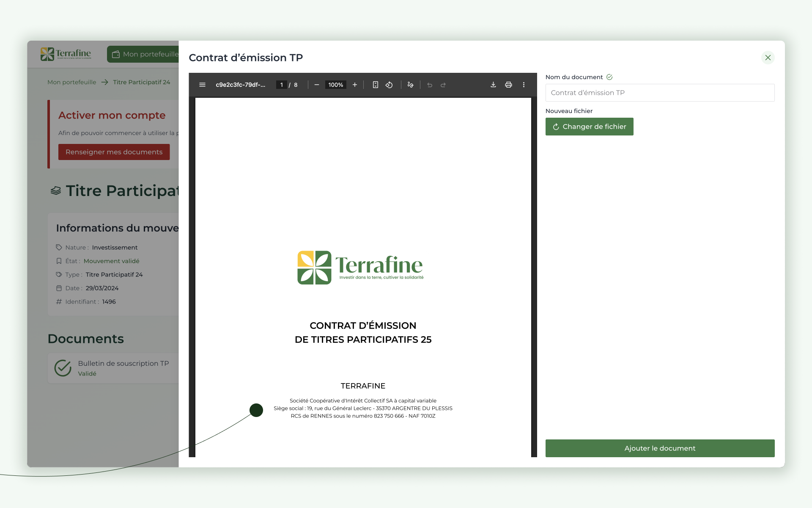Click the PDF page number field
The width and height of the screenshot is (812, 508).
coord(282,85)
